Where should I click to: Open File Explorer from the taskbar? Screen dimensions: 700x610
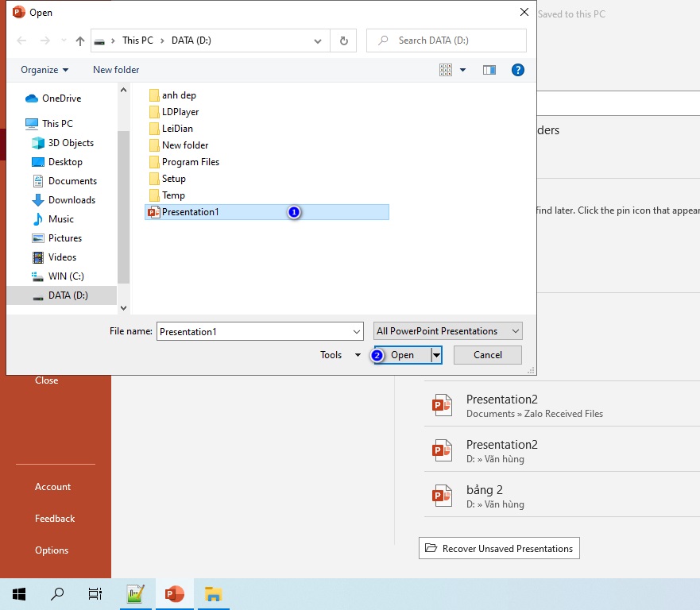pos(213,594)
